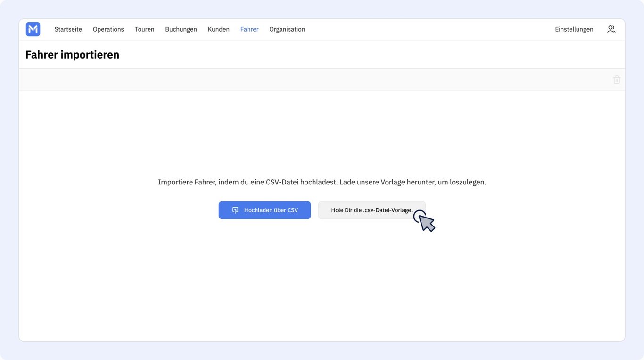Click the blue M app logo

click(33, 29)
